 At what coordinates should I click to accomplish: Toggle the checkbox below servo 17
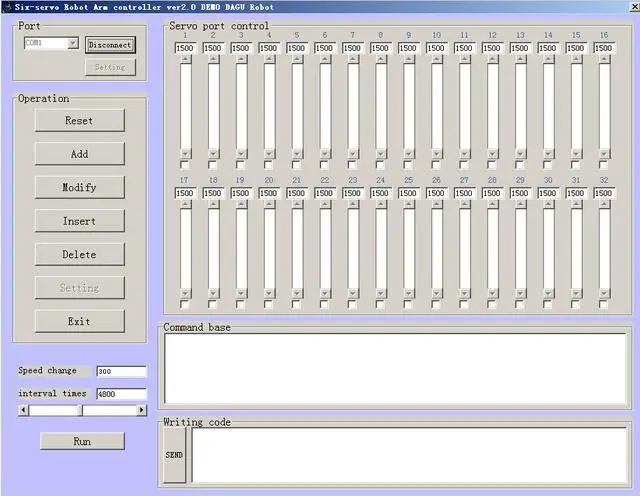click(185, 304)
